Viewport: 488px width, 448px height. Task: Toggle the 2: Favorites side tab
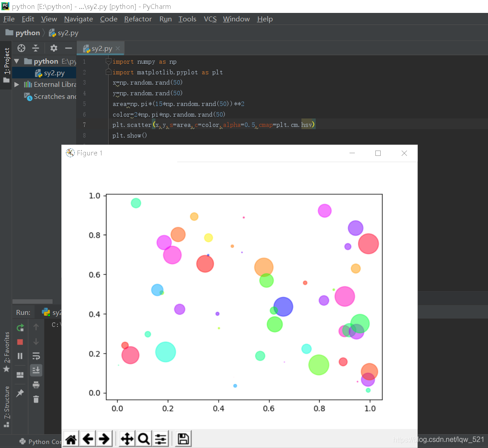[x=6, y=352]
